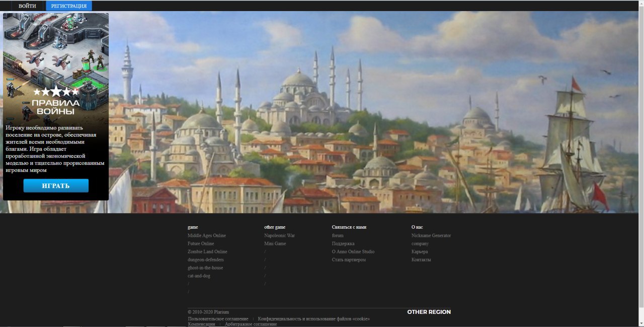This screenshot has width=644, height=327.
Task: Open О Anno Online Studio link
Action: [x=353, y=251]
